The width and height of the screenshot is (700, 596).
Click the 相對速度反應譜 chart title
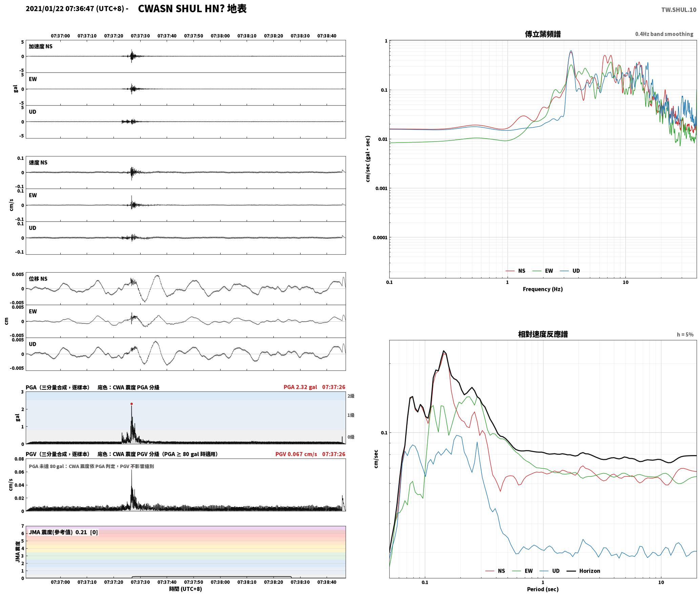point(543,334)
